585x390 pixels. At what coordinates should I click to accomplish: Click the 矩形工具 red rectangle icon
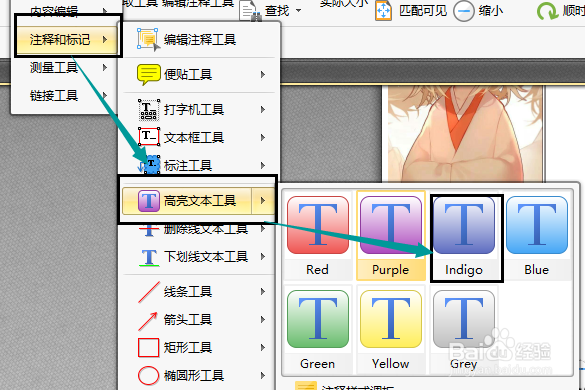click(x=148, y=348)
